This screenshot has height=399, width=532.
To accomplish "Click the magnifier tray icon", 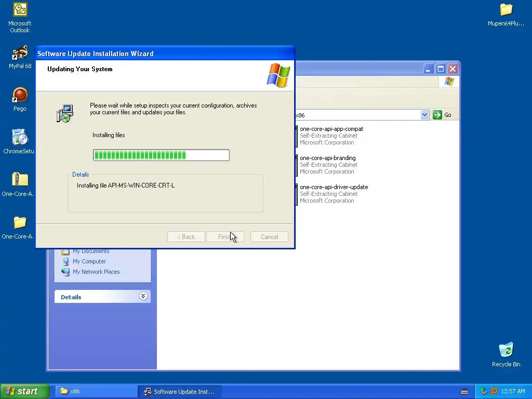I will (x=494, y=391).
